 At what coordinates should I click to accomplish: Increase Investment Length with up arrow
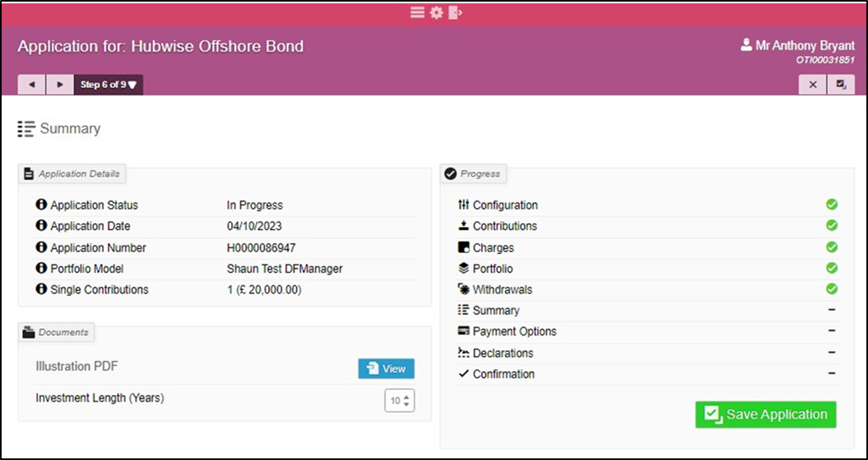pos(406,397)
